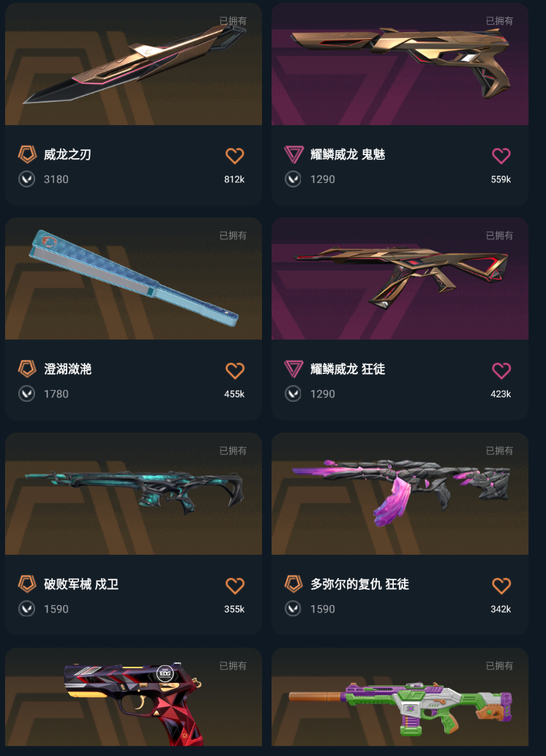Open the 威龙之刃 knife preview image
546x756 pixels.
(x=134, y=64)
